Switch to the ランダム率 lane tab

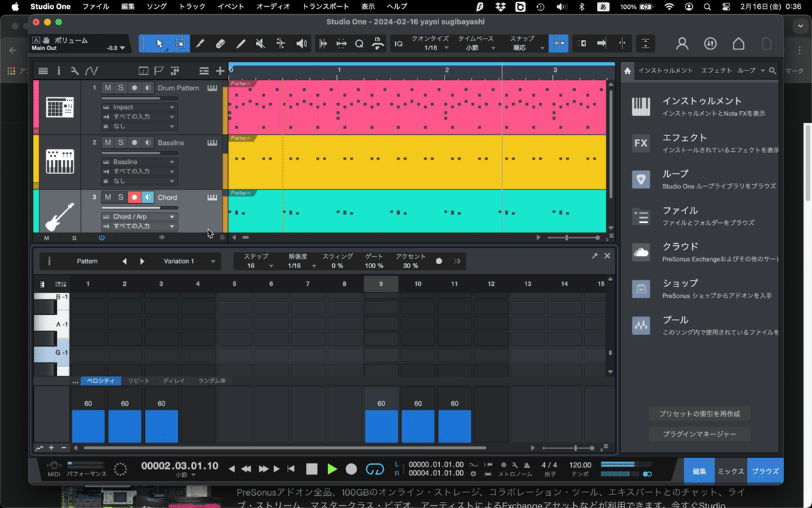pyautogui.click(x=212, y=381)
